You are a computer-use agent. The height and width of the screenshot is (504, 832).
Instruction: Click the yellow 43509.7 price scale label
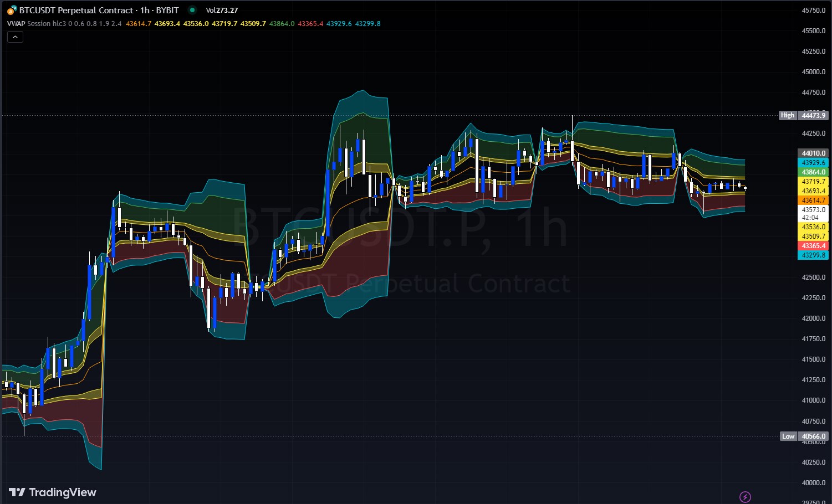813,236
